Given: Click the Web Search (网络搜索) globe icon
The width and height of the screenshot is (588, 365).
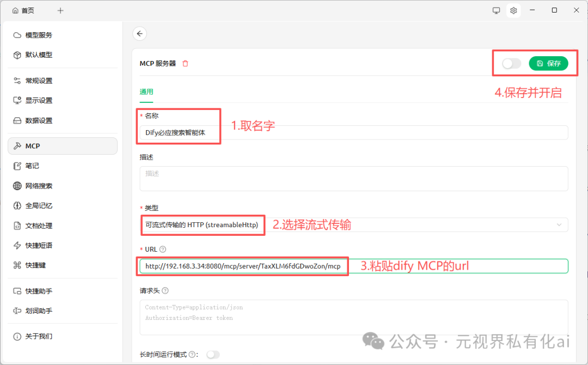Looking at the screenshot, I should tap(17, 186).
